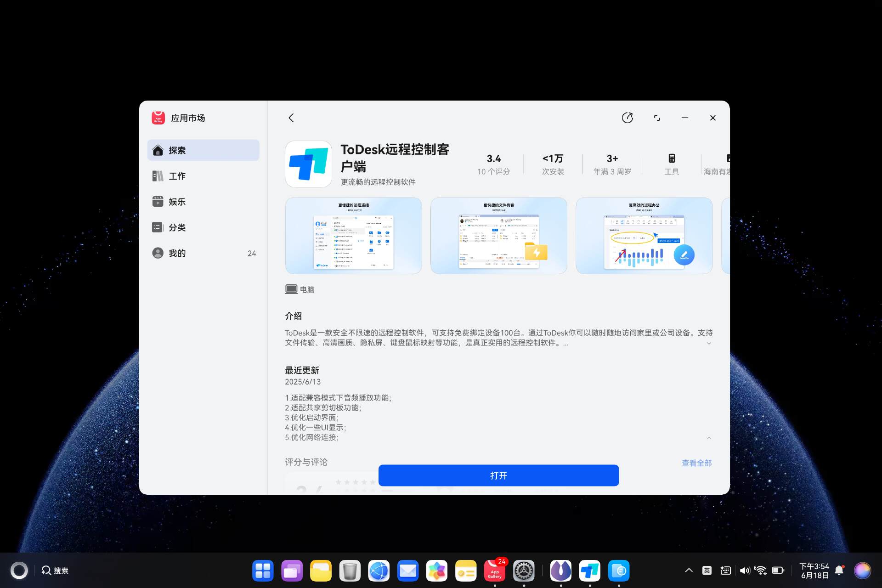This screenshot has width=882, height=588.
Task: Toggle the 英 input method indicator
Action: [707, 571]
